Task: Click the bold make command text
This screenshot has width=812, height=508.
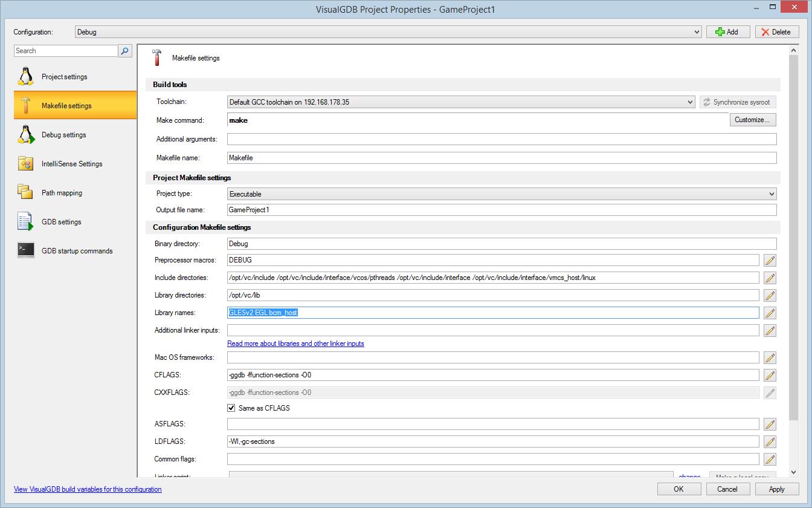Action: click(x=238, y=120)
